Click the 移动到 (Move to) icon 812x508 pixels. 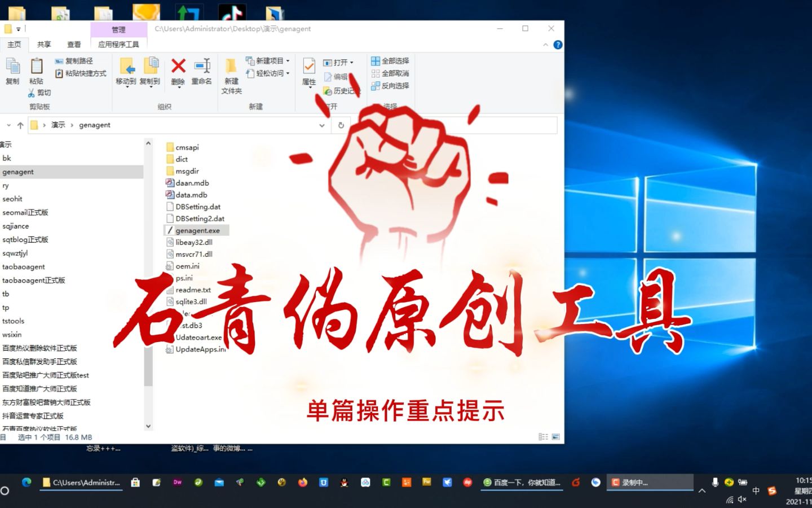click(x=126, y=72)
